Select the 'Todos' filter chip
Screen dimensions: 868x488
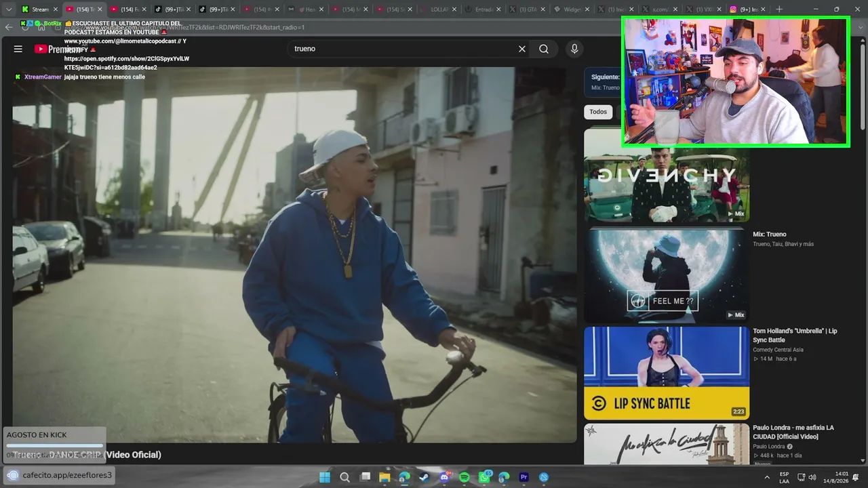[598, 112]
